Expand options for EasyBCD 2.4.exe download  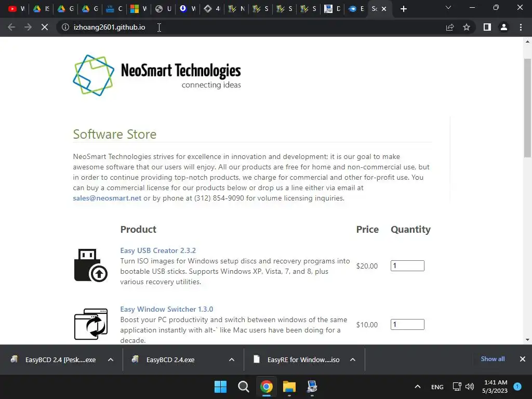[x=232, y=360]
